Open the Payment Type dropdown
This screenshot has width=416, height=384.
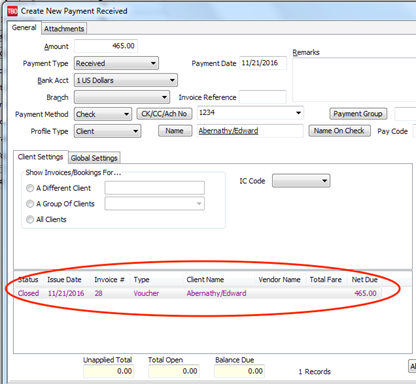pyautogui.click(x=116, y=63)
